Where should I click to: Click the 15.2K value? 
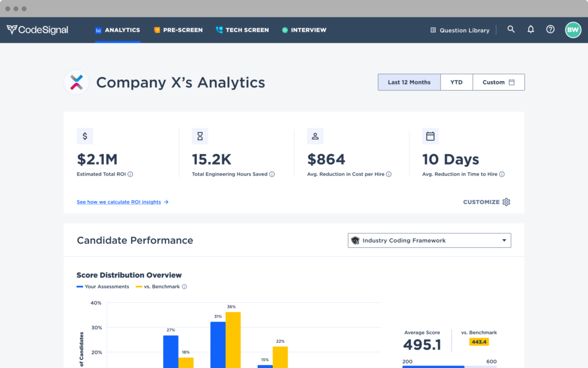click(211, 160)
